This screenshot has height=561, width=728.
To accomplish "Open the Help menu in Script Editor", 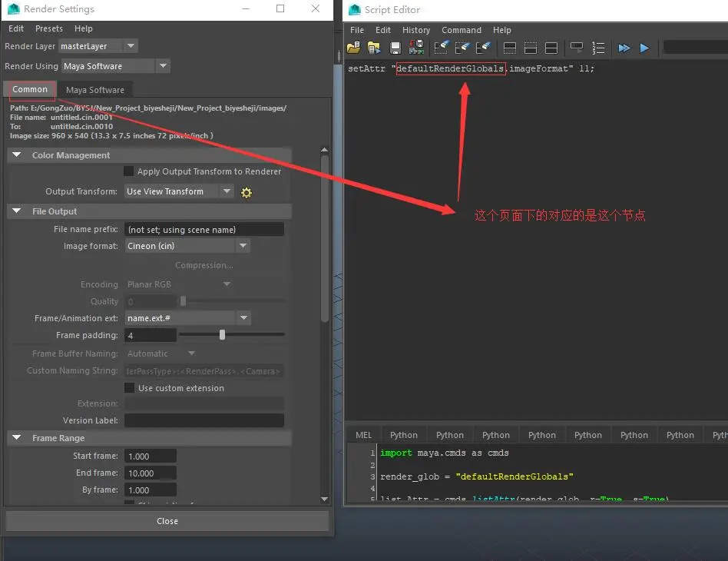I will click(x=502, y=30).
